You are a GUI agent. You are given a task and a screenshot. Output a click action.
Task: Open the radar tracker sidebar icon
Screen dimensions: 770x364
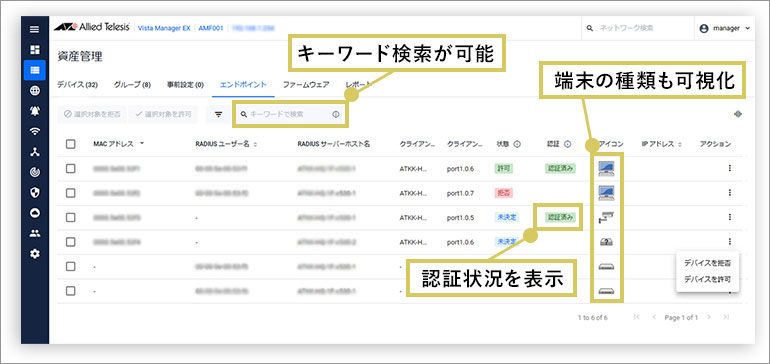[35, 172]
